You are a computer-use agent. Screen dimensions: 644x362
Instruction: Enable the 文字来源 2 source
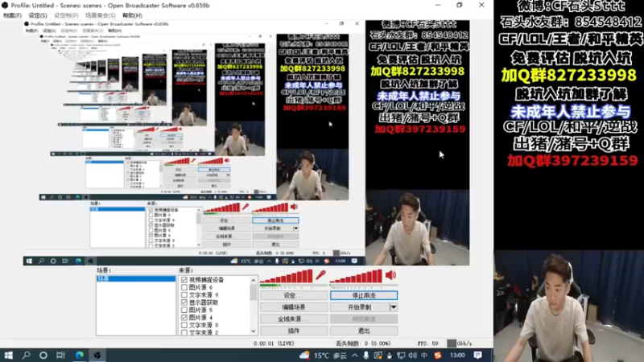tap(184, 332)
